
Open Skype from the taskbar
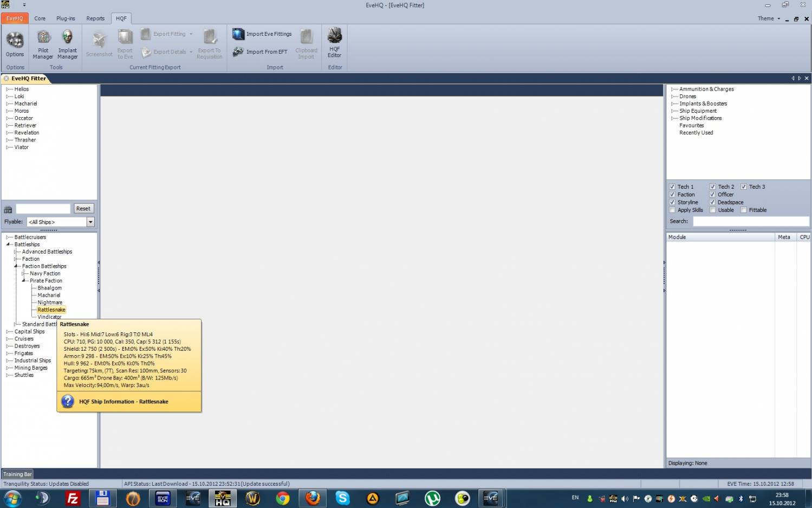(x=342, y=498)
